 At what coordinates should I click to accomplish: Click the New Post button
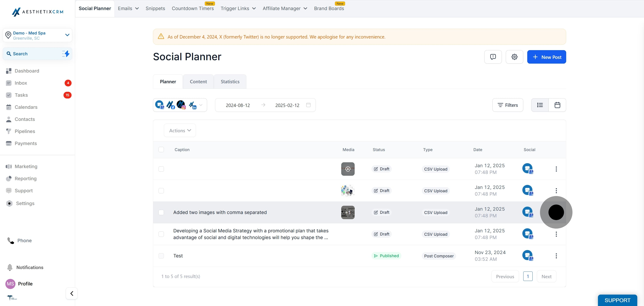pyautogui.click(x=546, y=57)
